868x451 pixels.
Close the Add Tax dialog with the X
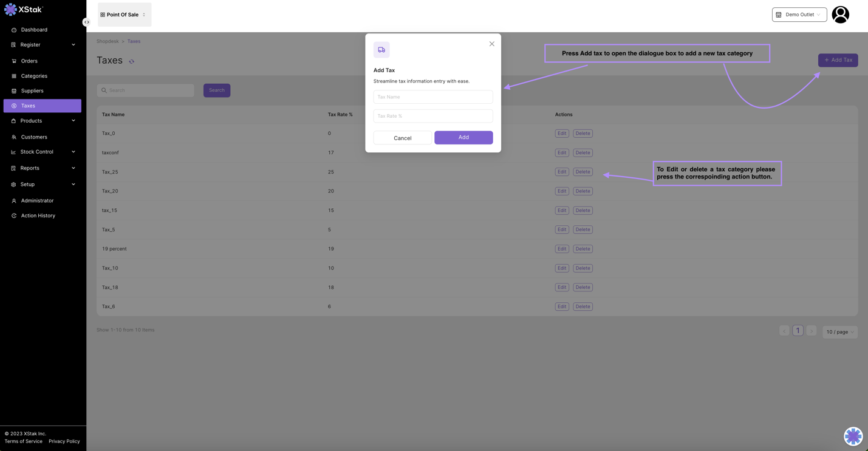click(491, 44)
